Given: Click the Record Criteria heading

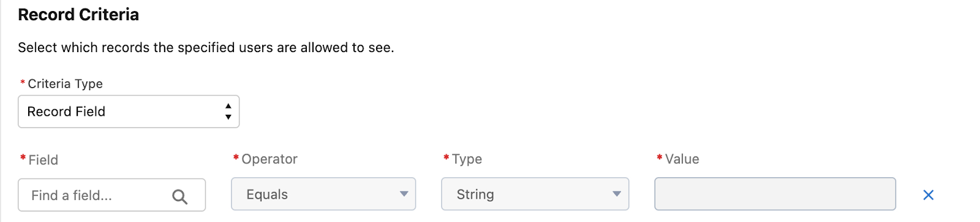Looking at the screenshot, I should click(x=78, y=15).
